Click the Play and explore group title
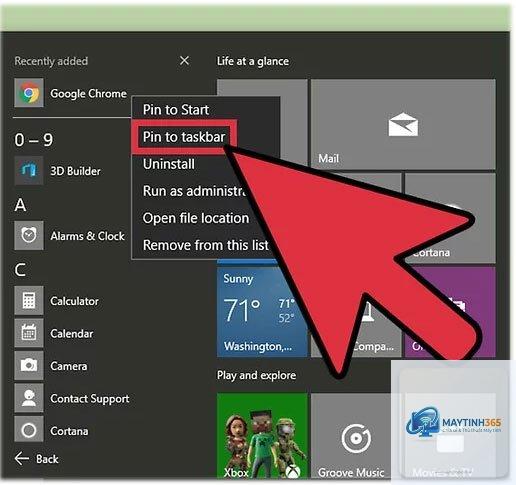Screen dimensions: 516x485 256,375
